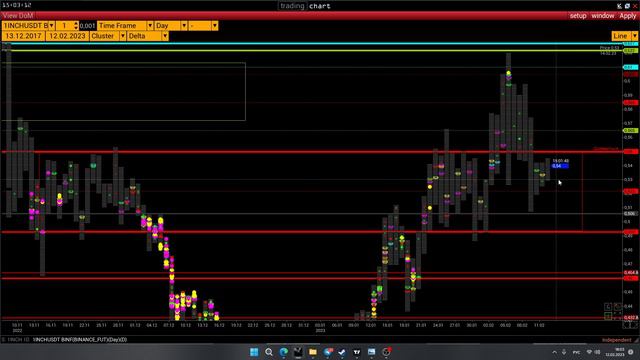
Task: Click the start date field 13.12.2017
Action: pos(23,36)
